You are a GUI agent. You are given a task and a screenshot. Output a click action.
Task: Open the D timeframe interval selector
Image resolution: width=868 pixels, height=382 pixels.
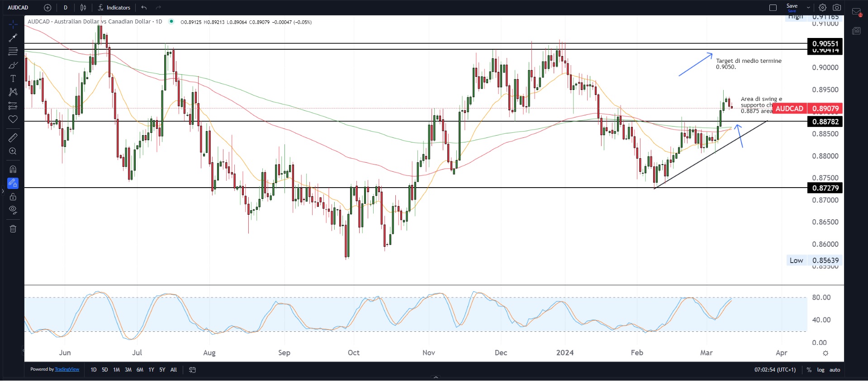(66, 8)
